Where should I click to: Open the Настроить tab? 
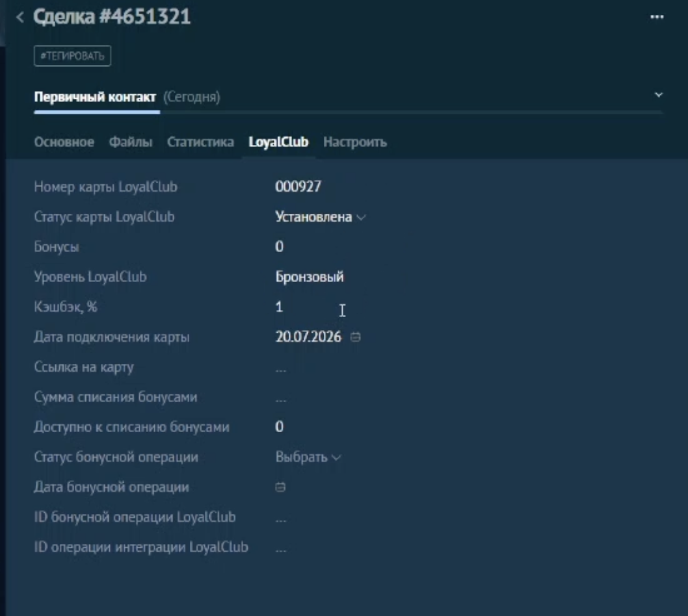[x=355, y=142]
